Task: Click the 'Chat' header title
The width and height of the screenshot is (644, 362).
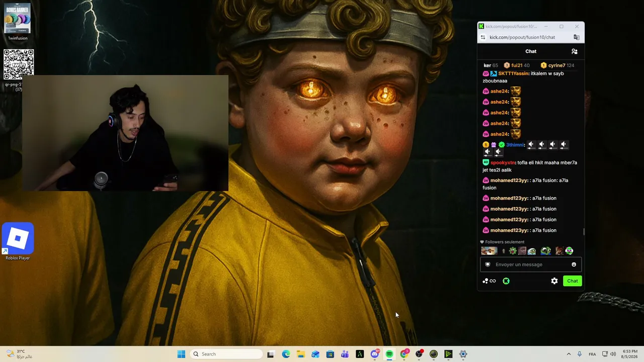Action: [531, 51]
